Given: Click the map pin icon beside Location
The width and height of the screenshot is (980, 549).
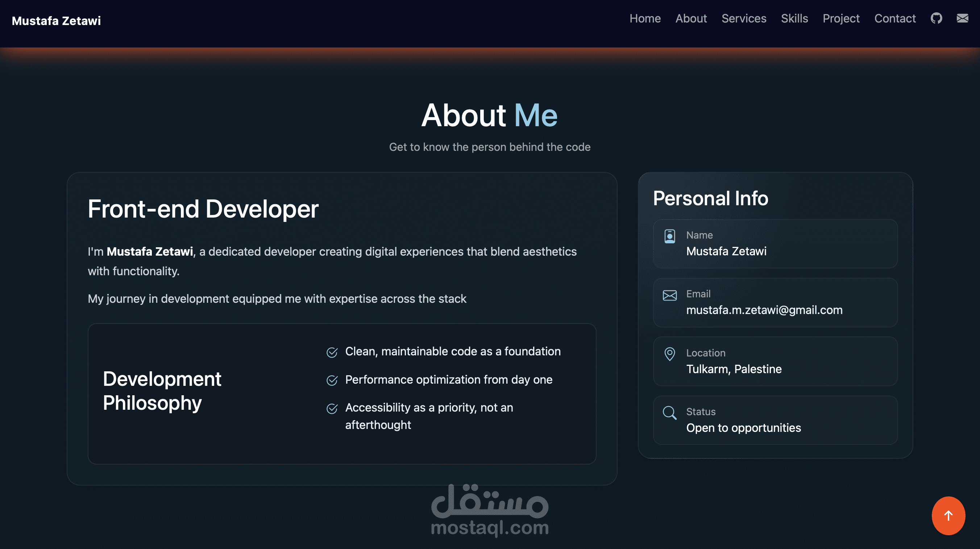Looking at the screenshot, I should tap(669, 354).
